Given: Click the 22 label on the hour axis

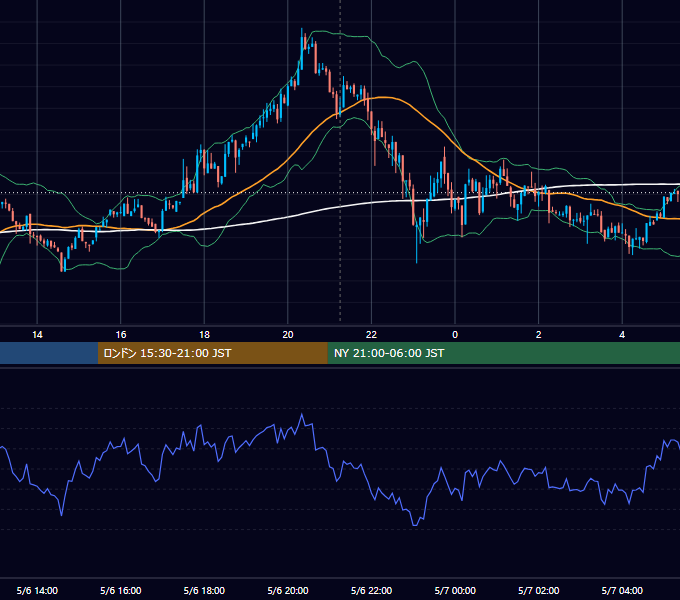Looking at the screenshot, I should [371, 335].
